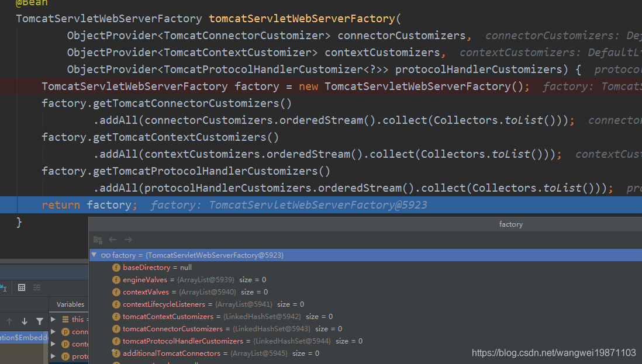Expand the 'this' variable node
Image resolution: width=642 pixels, height=364 pixels.
(x=53, y=319)
